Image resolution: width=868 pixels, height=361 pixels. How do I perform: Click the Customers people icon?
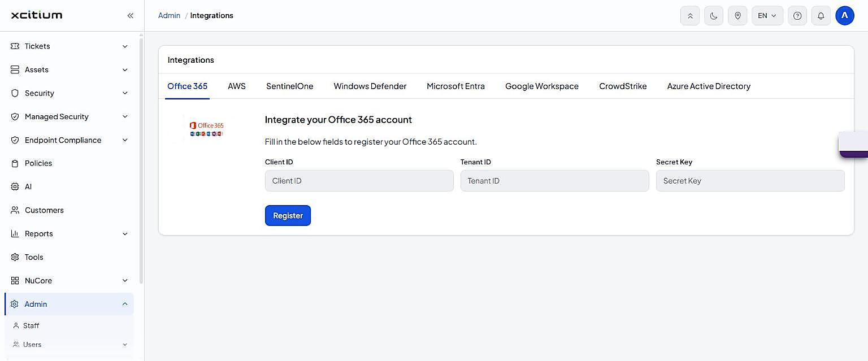[x=15, y=210]
